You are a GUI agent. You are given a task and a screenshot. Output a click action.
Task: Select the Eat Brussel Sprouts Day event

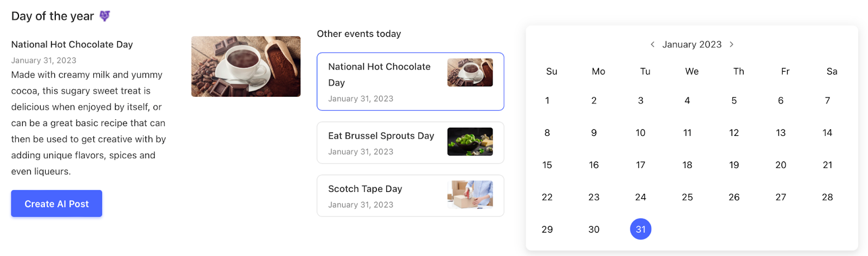point(381,142)
